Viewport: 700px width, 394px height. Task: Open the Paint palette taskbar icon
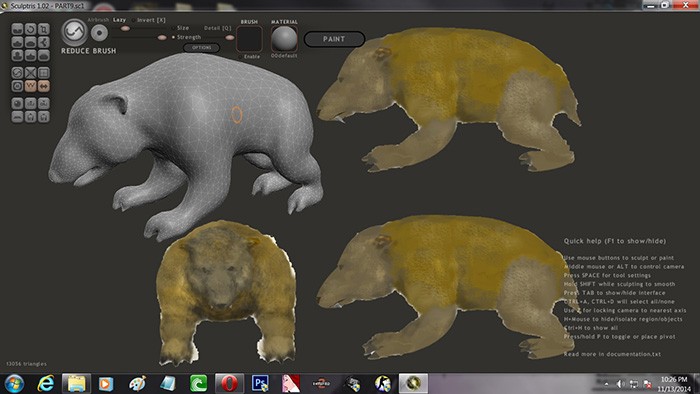138,383
